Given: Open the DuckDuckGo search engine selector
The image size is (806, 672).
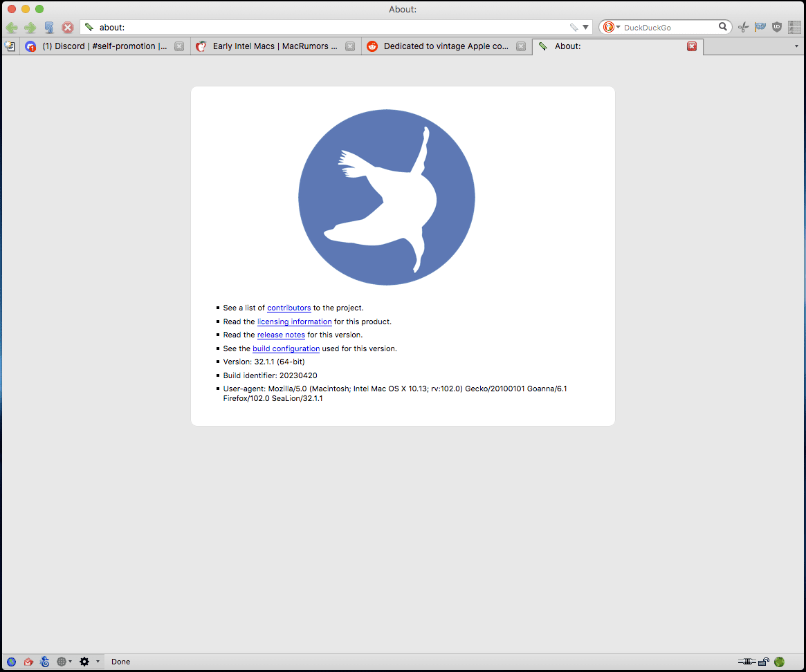Looking at the screenshot, I should click(x=611, y=27).
